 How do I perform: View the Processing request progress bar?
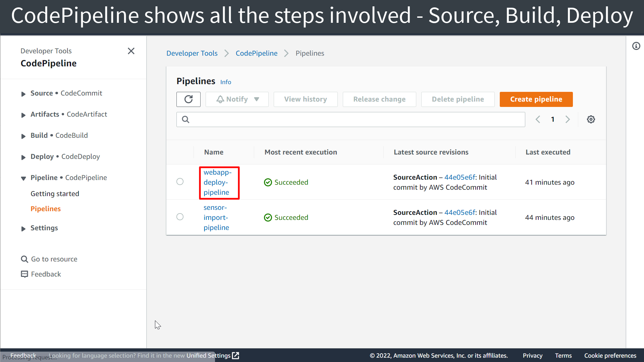(x=30, y=357)
